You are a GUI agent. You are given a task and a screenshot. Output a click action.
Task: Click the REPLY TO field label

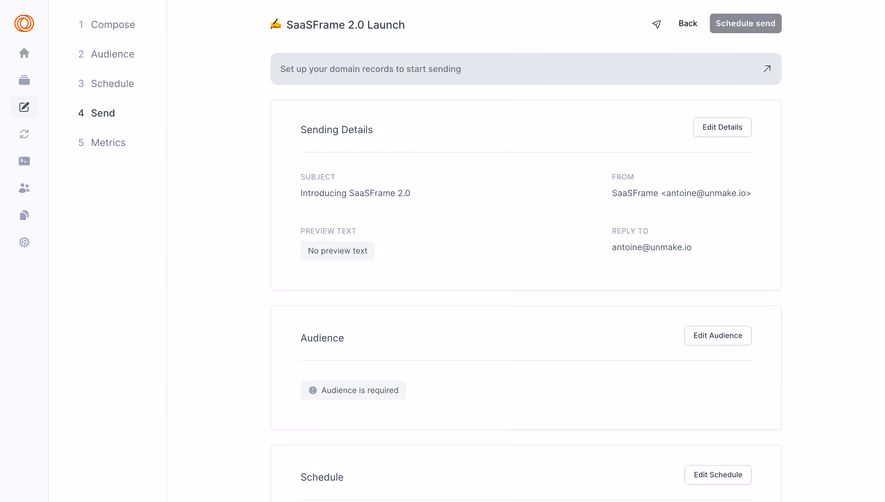pyautogui.click(x=630, y=231)
